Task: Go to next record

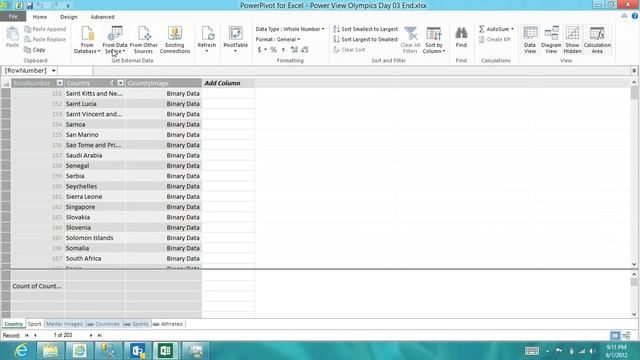Action: 91,335
